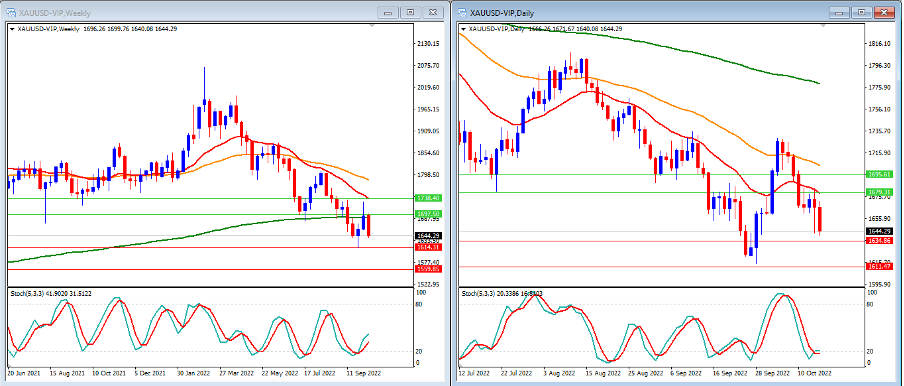Click the 20 level on Daily stochastic scale

pos(871,351)
